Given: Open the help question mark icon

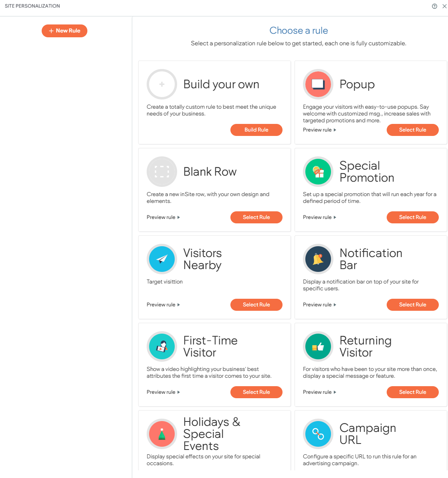Looking at the screenshot, I should (434, 6).
